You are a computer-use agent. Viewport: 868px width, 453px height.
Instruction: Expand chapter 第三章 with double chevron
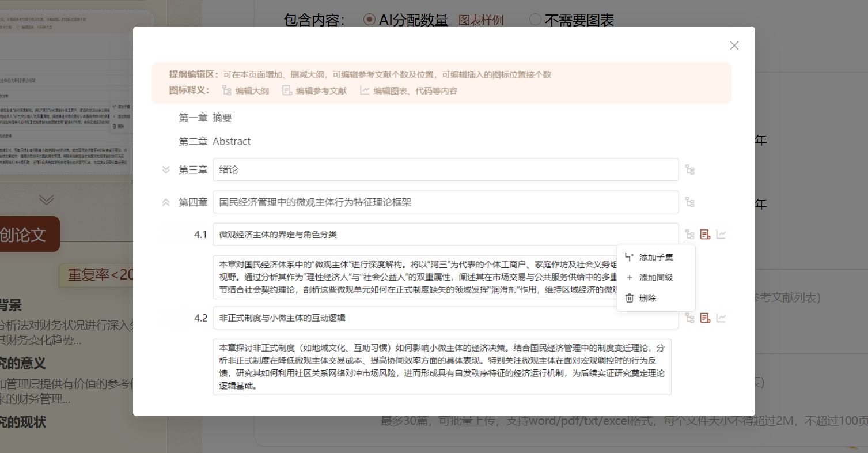[x=166, y=169]
